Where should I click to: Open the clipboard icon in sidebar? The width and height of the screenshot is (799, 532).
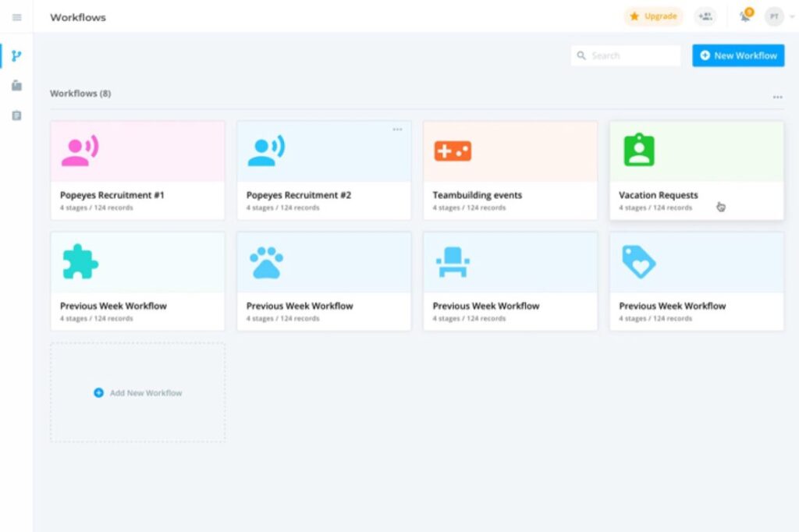pos(17,115)
